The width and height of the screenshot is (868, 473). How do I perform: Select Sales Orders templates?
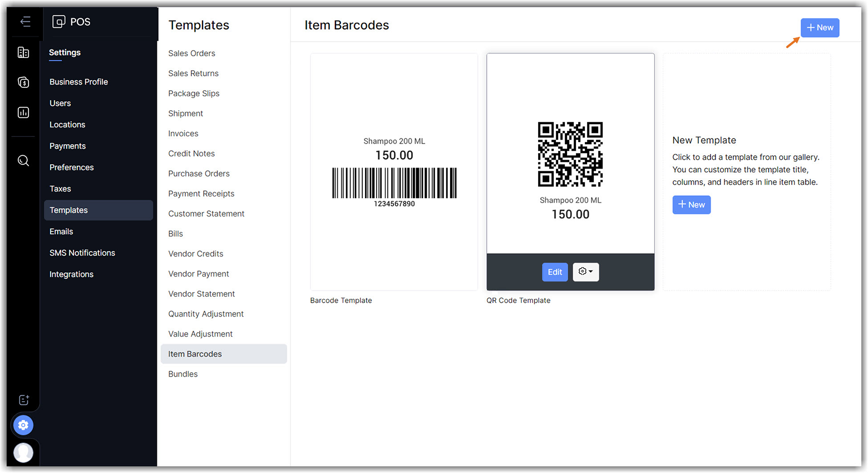[191, 53]
